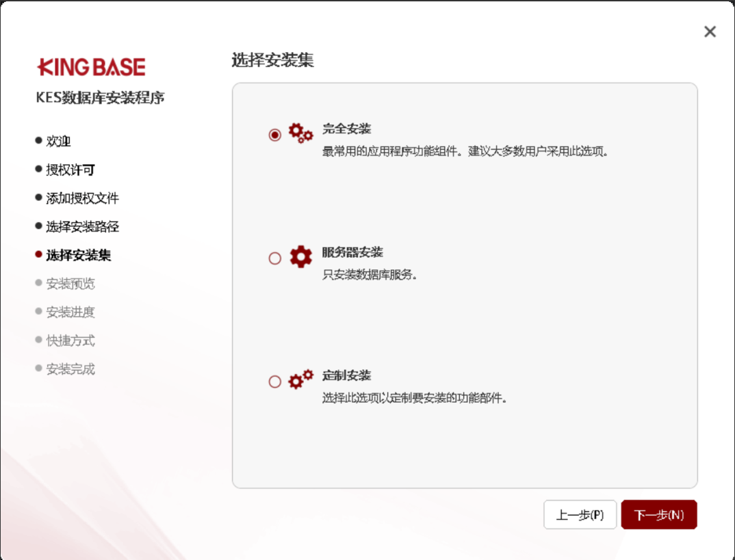735x560 pixels.
Task: Close the installer window
Action: pyautogui.click(x=710, y=31)
